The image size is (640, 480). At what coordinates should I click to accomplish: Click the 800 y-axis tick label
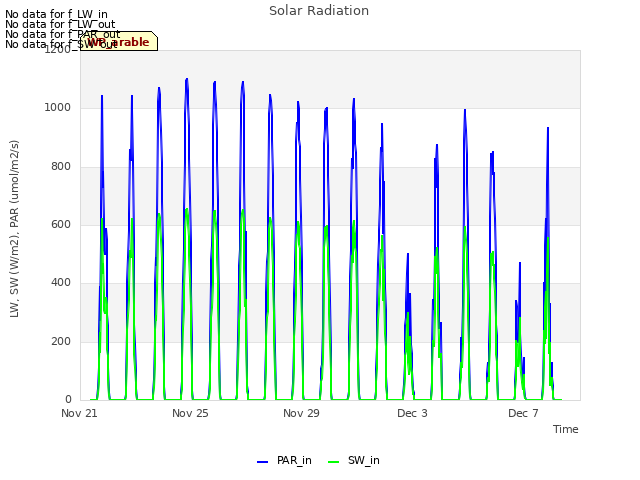click(61, 166)
